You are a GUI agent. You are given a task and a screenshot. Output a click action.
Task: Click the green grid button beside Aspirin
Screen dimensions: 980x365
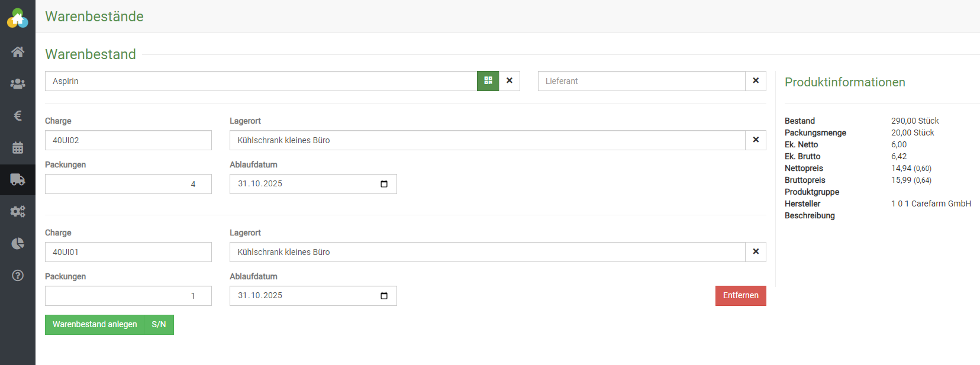pyautogui.click(x=488, y=81)
